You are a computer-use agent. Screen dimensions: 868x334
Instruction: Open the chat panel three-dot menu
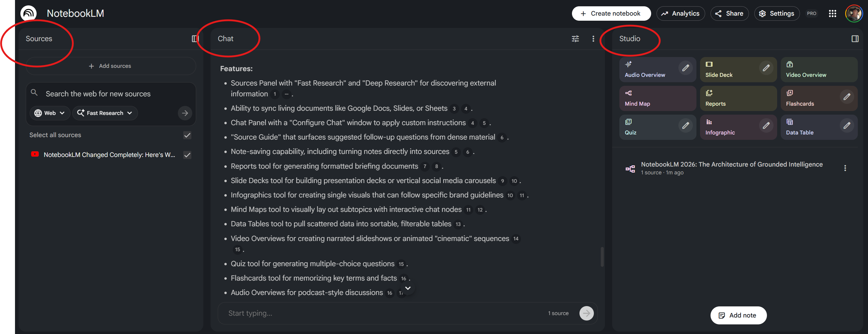(593, 38)
